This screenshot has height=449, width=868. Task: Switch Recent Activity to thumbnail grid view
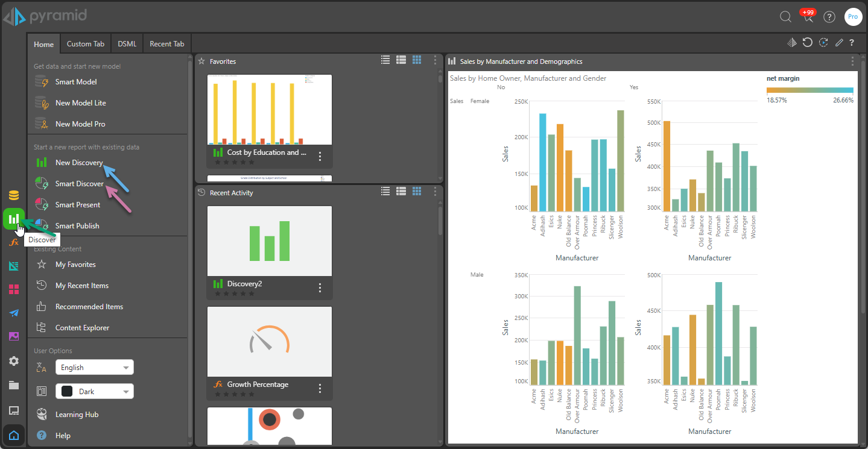tap(417, 191)
